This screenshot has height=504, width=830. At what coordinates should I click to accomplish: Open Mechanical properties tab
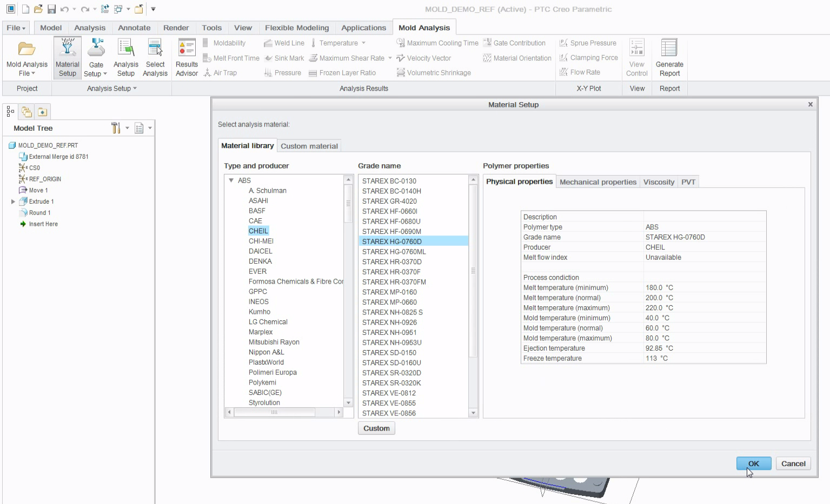pos(598,182)
